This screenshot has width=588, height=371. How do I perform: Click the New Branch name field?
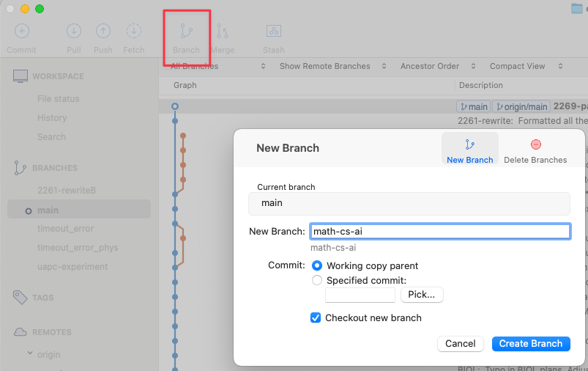(439, 232)
